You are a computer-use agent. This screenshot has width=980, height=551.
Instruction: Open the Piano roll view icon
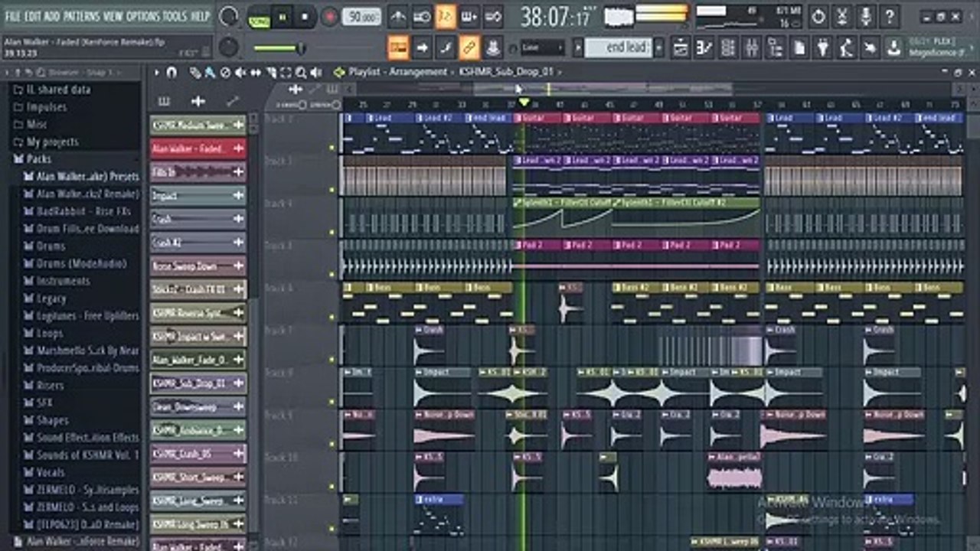[x=704, y=47]
